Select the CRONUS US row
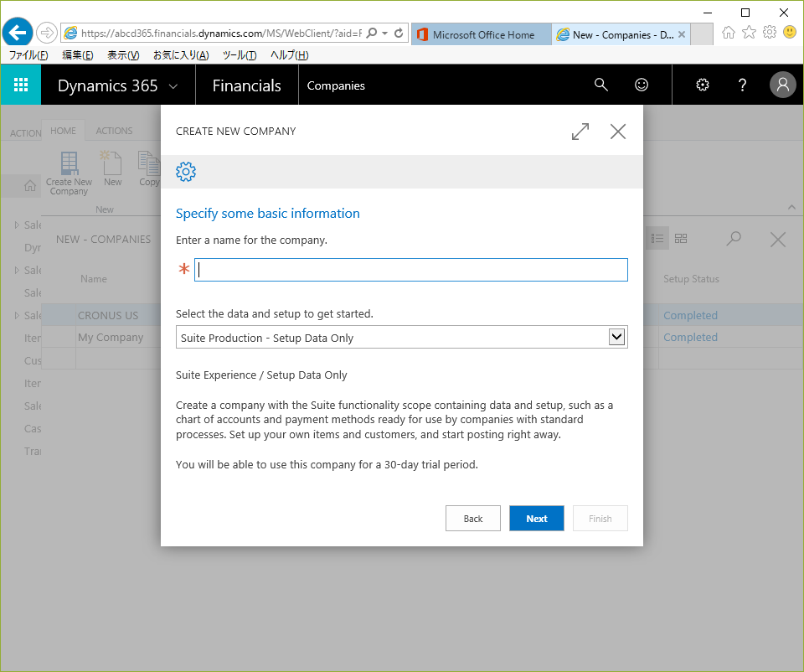 point(108,316)
